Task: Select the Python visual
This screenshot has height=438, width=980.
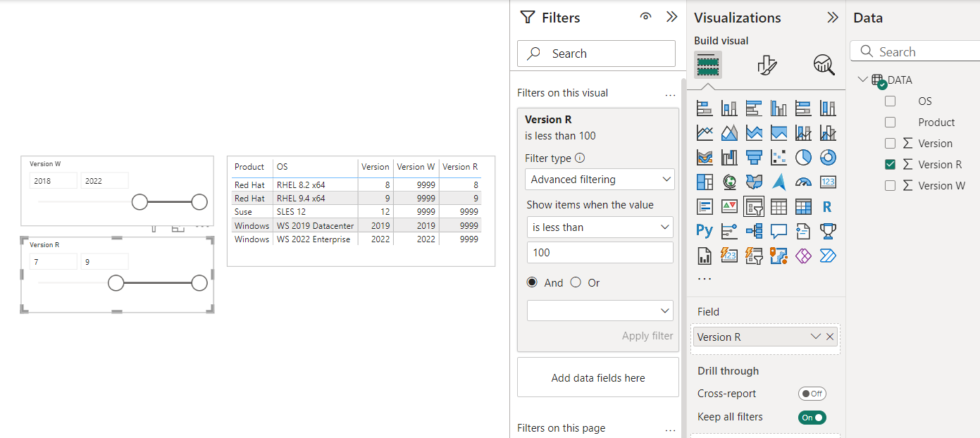Action: (x=705, y=230)
